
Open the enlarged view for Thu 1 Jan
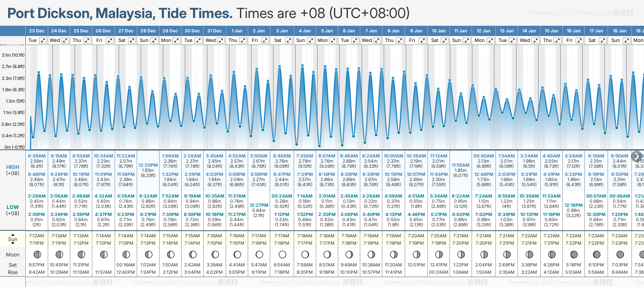tap(243, 40)
